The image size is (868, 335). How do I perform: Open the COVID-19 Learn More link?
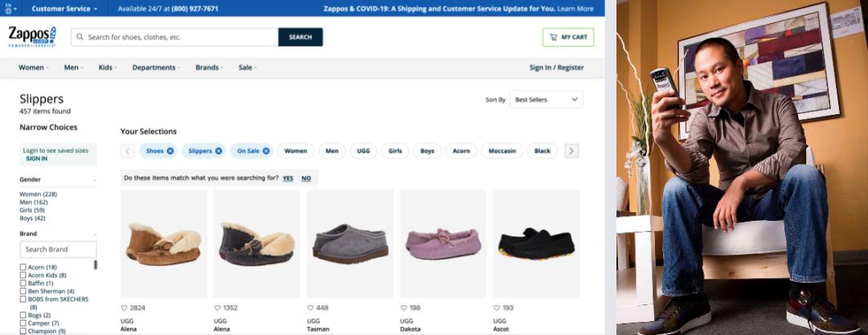[575, 9]
